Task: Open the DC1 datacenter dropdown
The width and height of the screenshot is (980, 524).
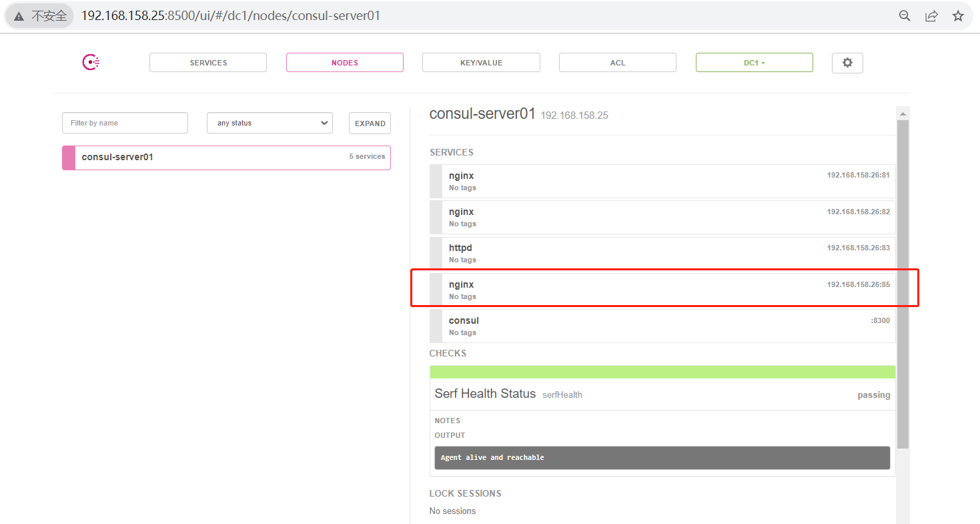Action: 754,62
